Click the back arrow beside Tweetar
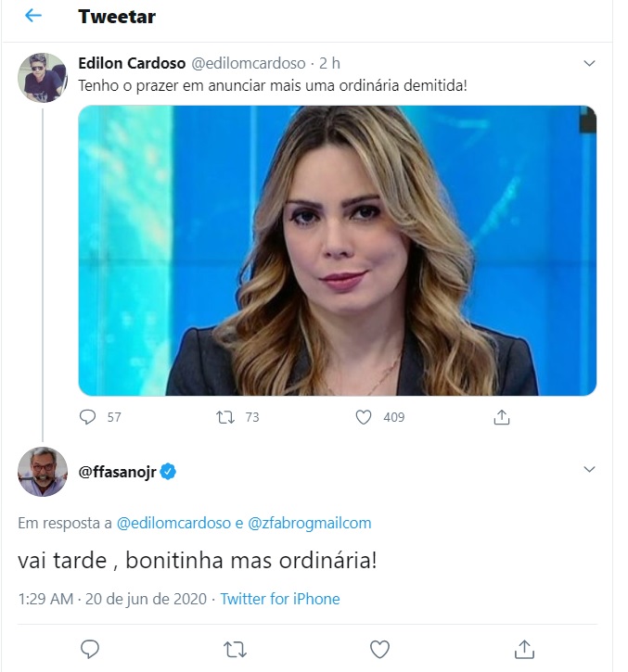 [33, 17]
